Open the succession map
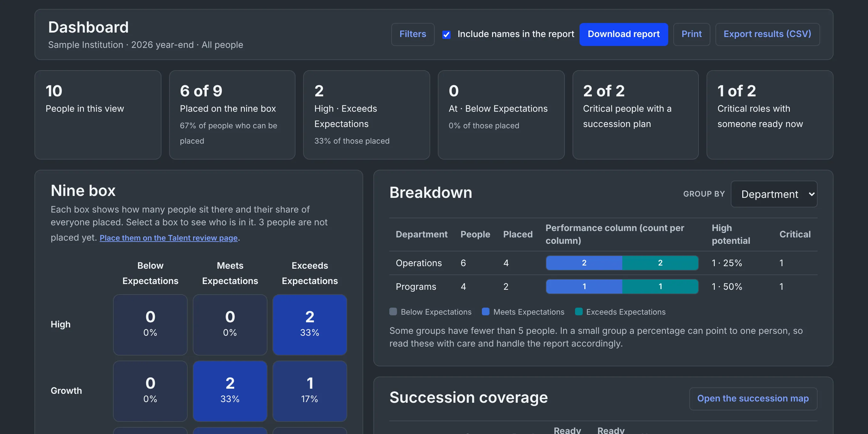Viewport: 868px width, 434px height. click(x=753, y=398)
